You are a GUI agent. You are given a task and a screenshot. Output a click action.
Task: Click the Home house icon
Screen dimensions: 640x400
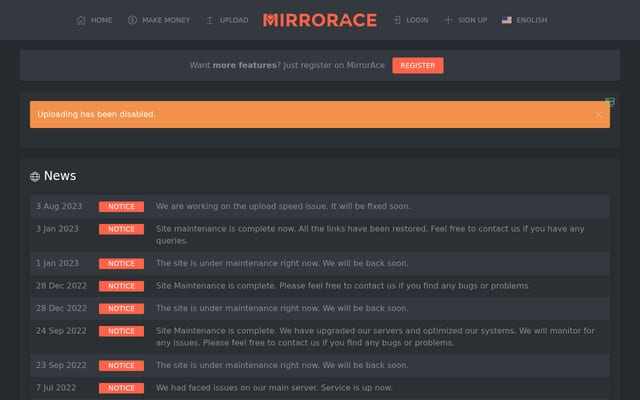pos(81,20)
